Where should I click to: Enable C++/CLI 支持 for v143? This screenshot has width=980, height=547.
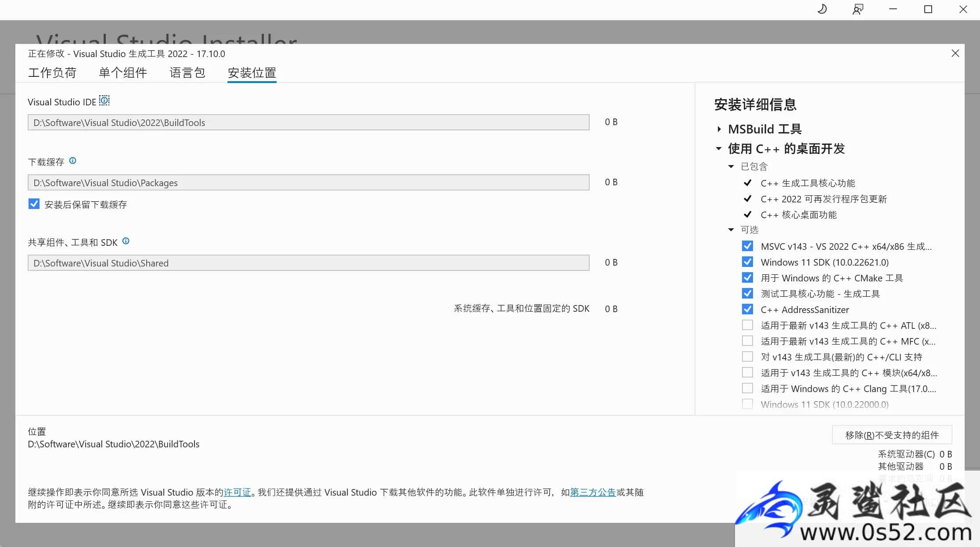click(747, 356)
